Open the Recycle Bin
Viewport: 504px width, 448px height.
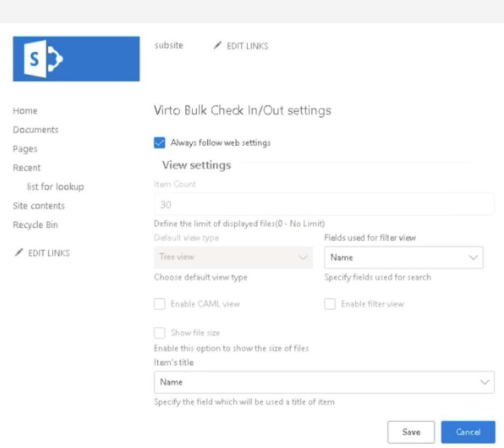(36, 225)
